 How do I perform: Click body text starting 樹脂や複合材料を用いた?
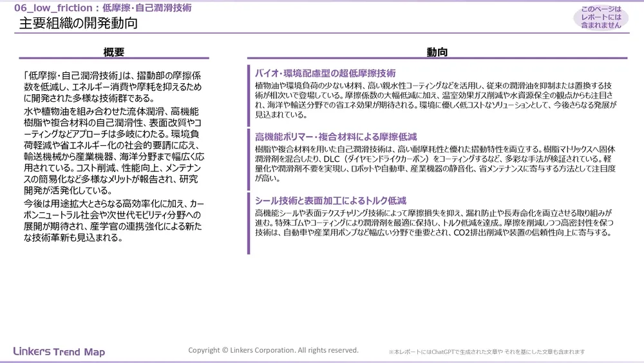[435, 164]
